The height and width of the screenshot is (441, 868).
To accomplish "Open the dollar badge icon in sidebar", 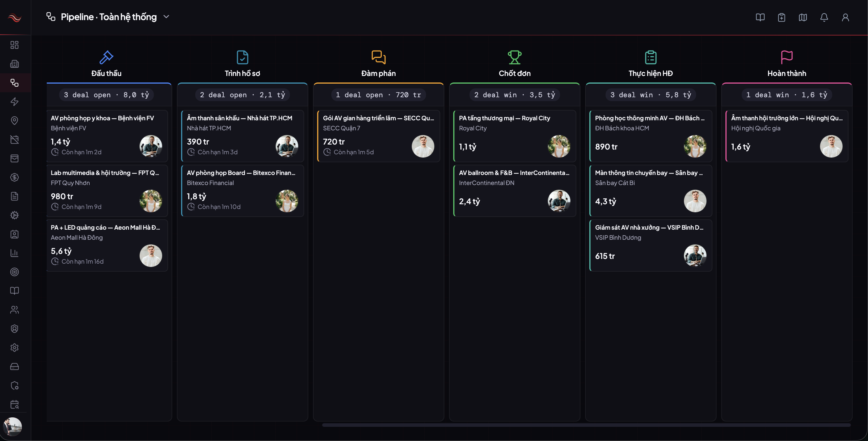I will click(x=14, y=177).
